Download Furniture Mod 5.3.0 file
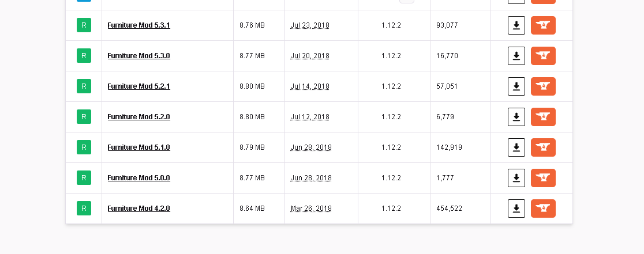 tap(516, 56)
